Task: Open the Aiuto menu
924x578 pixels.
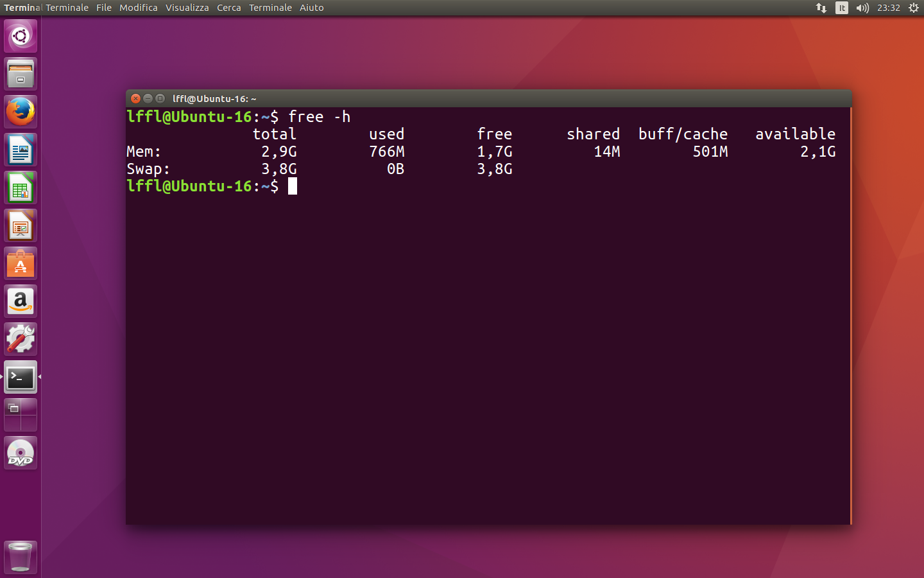Action: [x=311, y=8]
